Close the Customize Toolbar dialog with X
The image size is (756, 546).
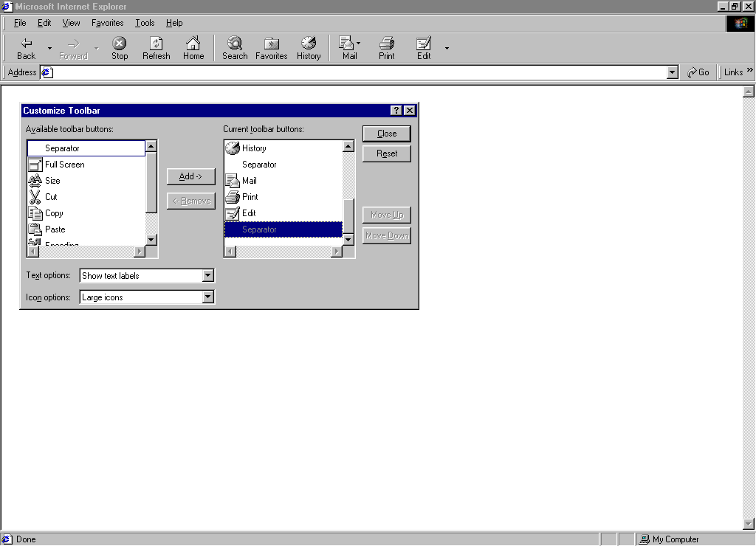(x=409, y=111)
